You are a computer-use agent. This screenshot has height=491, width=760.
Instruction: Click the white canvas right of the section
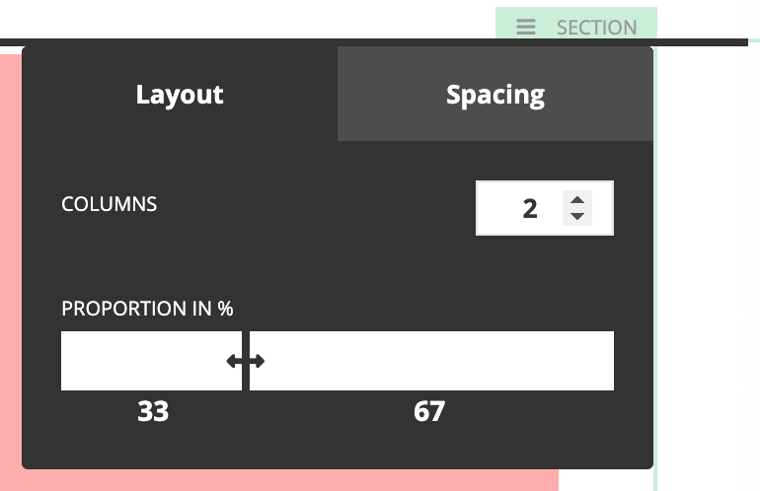[710, 250]
